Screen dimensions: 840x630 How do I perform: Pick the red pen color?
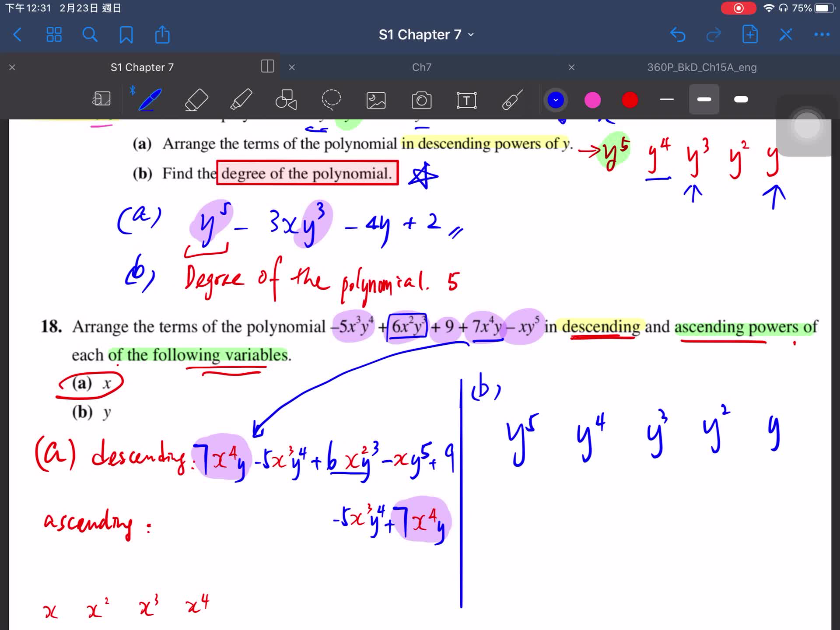(x=630, y=100)
